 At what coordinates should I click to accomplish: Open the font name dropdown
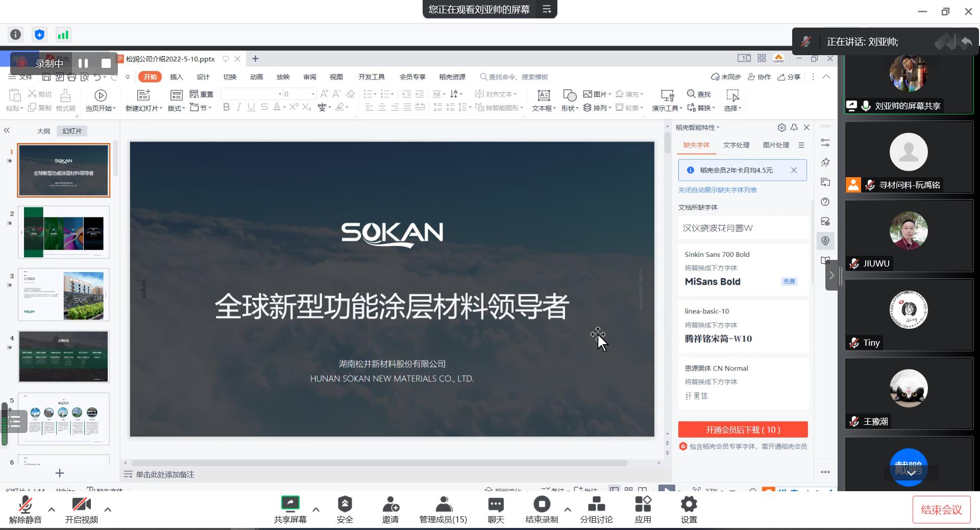click(280, 94)
